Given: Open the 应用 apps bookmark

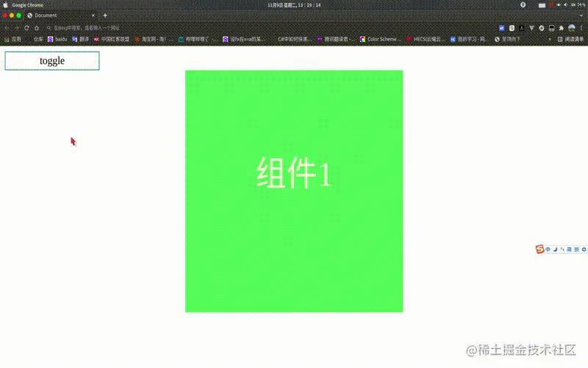Looking at the screenshot, I should (x=12, y=39).
